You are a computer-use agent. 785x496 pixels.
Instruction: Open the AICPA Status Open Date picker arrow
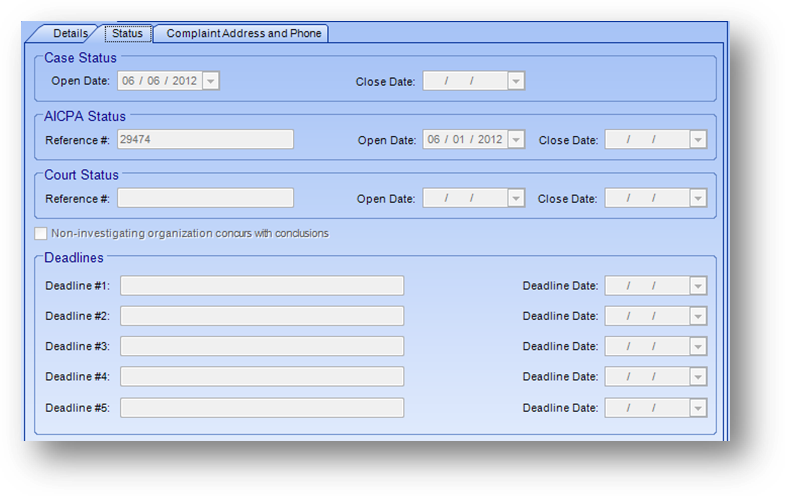coord(516,140)
